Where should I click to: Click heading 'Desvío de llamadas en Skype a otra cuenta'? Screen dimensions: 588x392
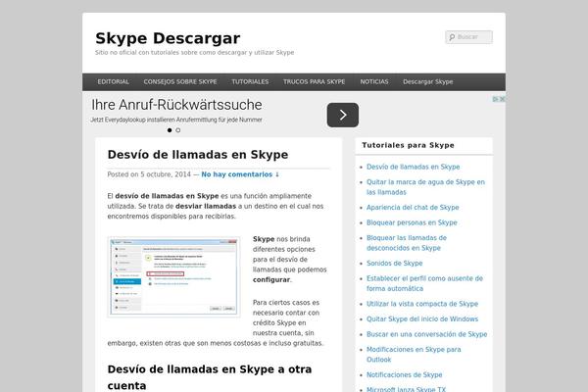tap(210, 377)
